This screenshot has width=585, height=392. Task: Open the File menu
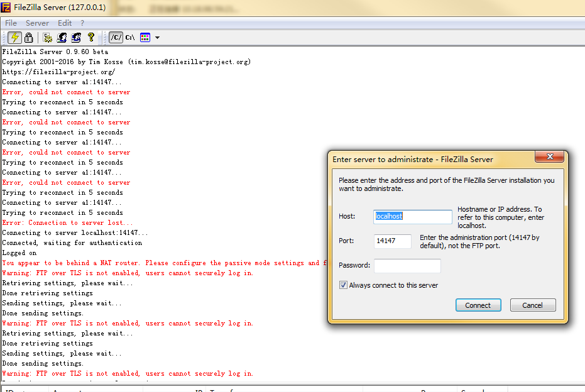pyautogui.click(x=11, y=23)
